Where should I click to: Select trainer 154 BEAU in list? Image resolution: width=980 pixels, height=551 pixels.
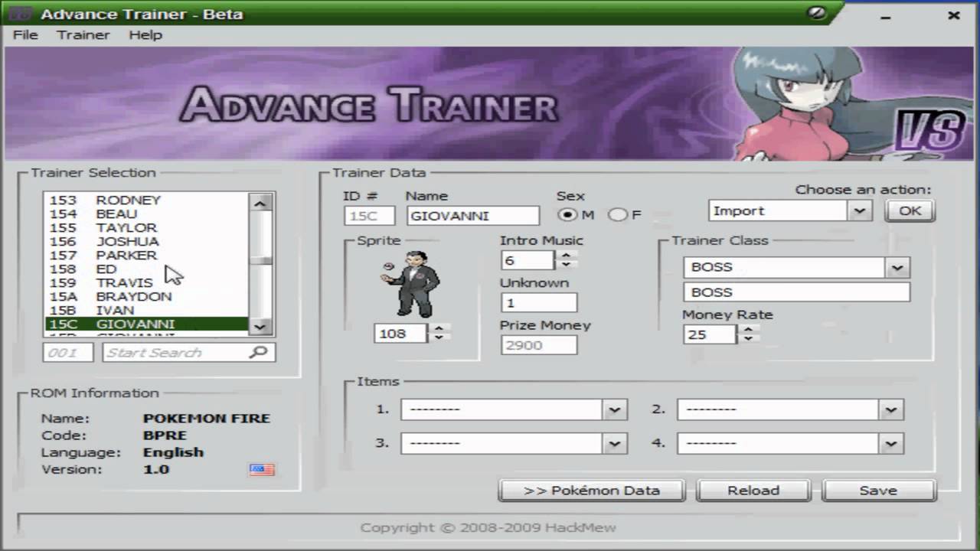[x=145, y=214]
